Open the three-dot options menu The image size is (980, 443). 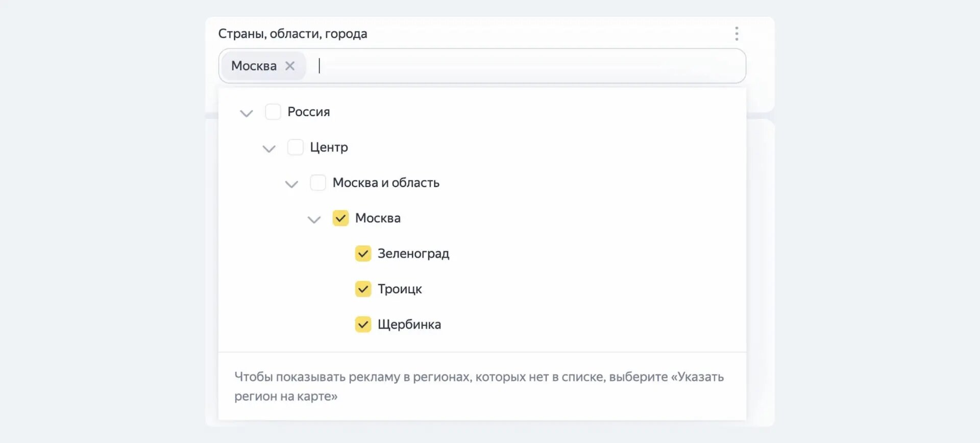736,34
